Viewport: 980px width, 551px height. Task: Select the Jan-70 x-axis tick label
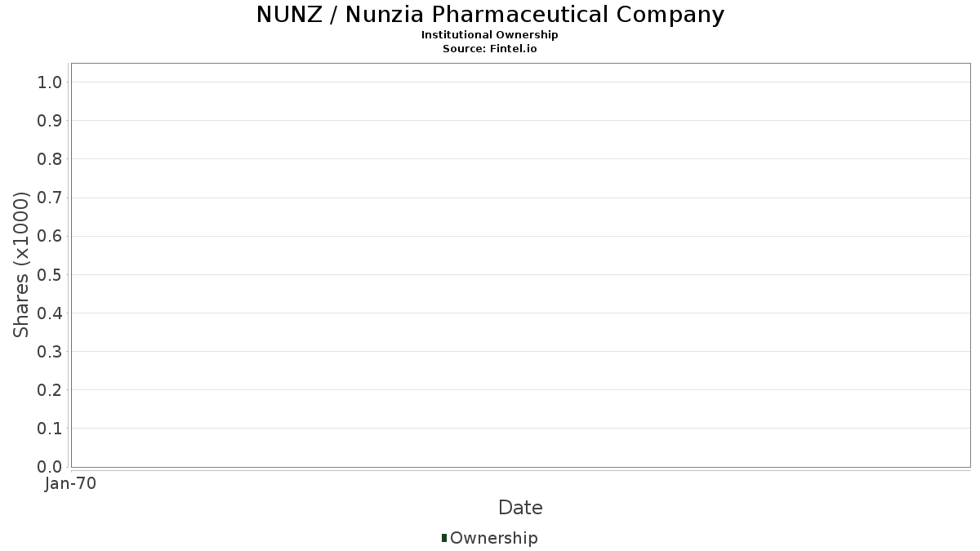(71, 484)
